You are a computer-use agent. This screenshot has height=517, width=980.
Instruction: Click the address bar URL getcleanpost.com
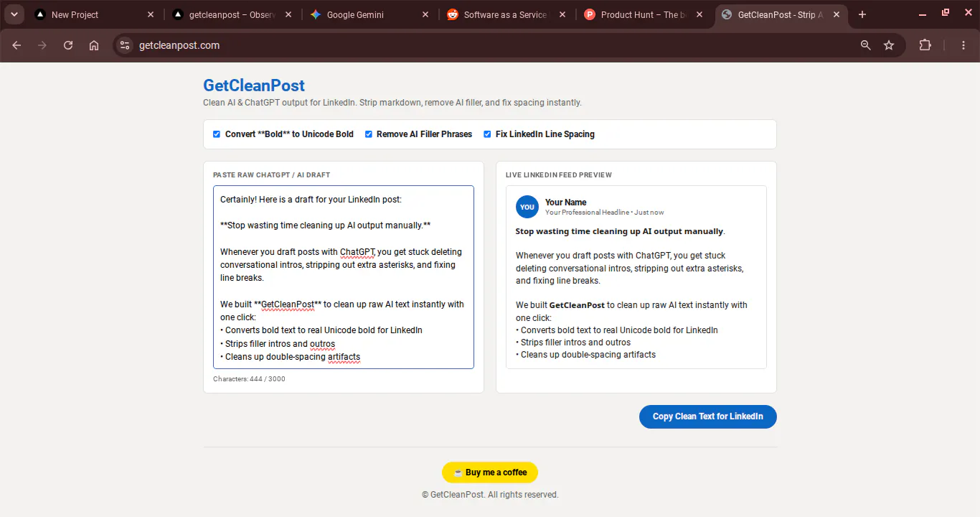179,45
